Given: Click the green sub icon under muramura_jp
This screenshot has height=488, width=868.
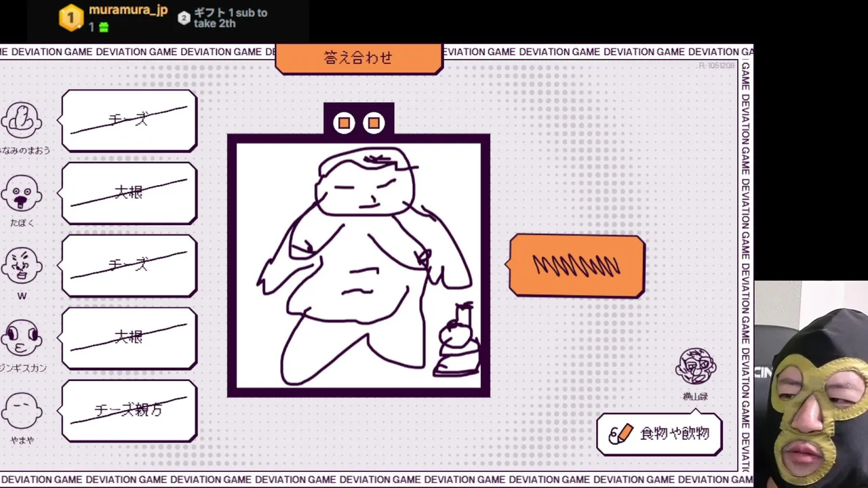Looking at the screenshot, I should [x=103, y=27].
